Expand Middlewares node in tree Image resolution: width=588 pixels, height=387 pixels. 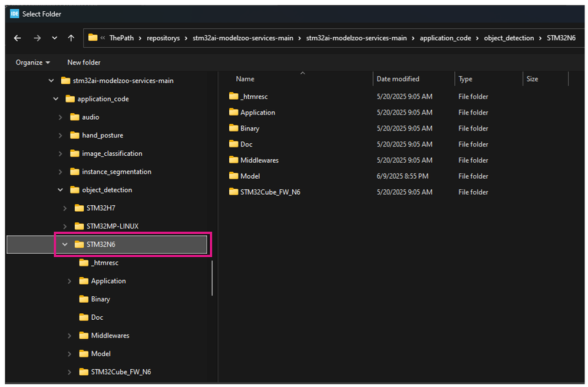point(70,336)
